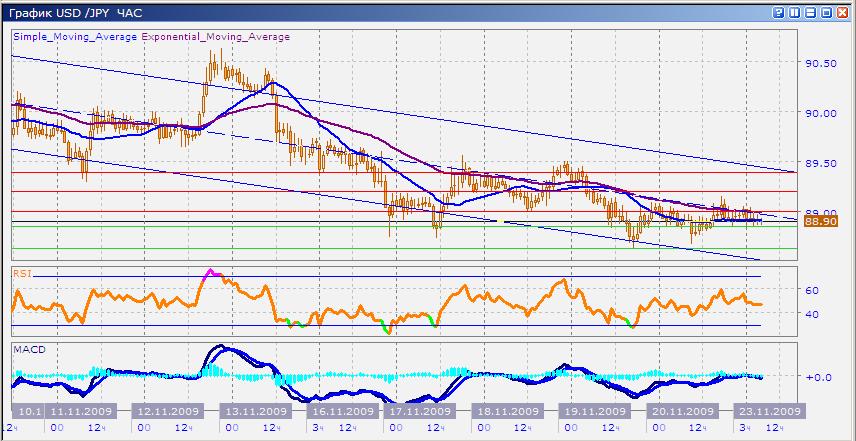Click the 13.11.2009 date marker
The height and width of the screenshot is (441, 856).
point(256,411)
